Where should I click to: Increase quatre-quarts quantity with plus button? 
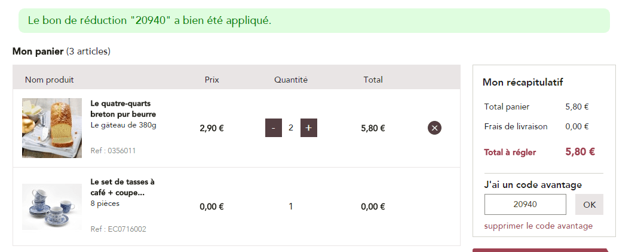[309, 128]
